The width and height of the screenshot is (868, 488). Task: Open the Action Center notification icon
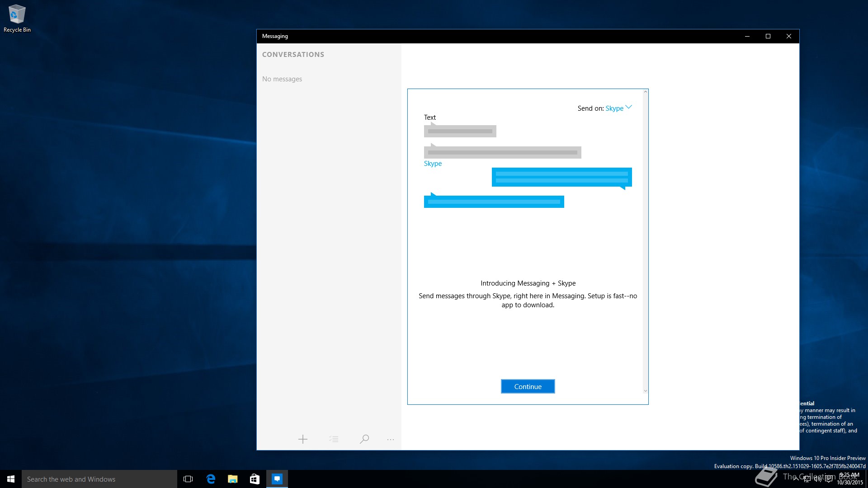click(829, 479)
